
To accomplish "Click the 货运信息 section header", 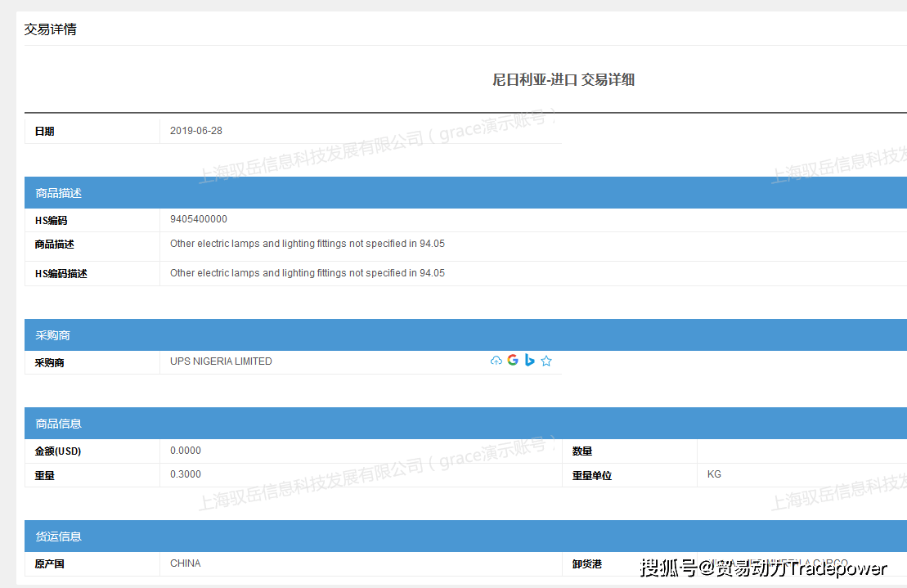I will point(58,536).
